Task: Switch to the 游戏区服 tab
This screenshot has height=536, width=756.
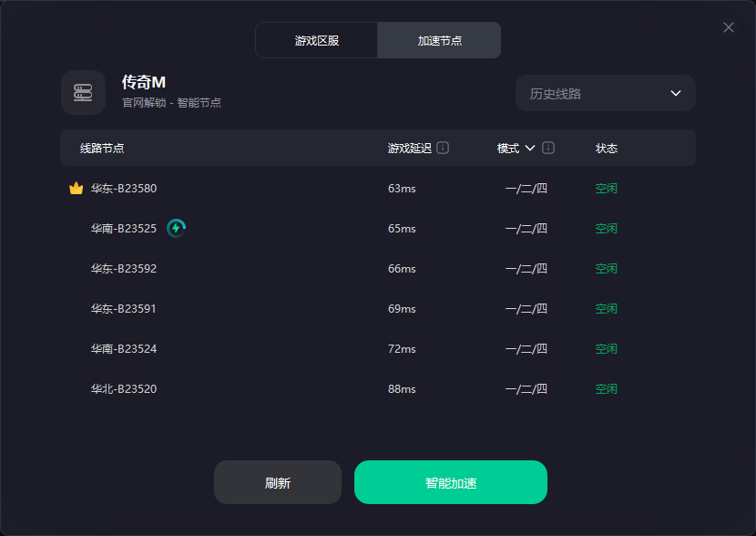Action: point(317,40)
